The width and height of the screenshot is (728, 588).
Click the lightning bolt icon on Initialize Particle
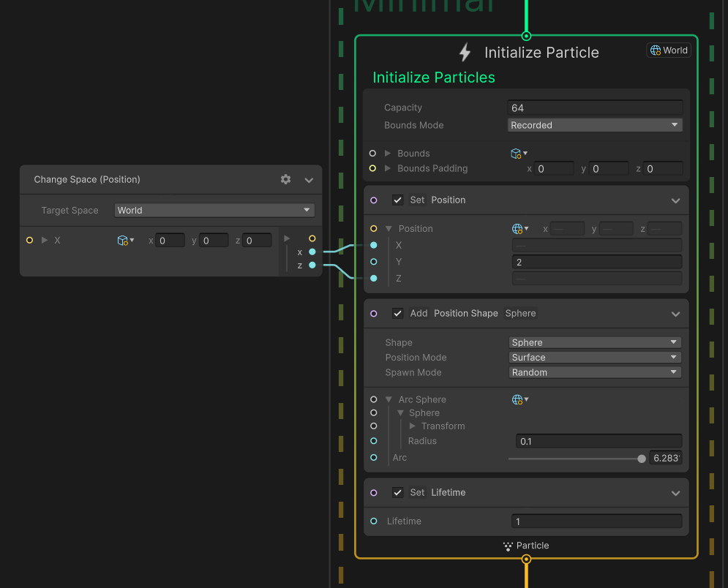(x=463, y=52)
